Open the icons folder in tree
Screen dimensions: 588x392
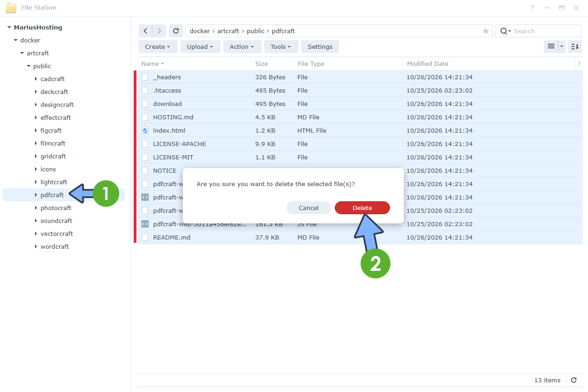point(48,169)
